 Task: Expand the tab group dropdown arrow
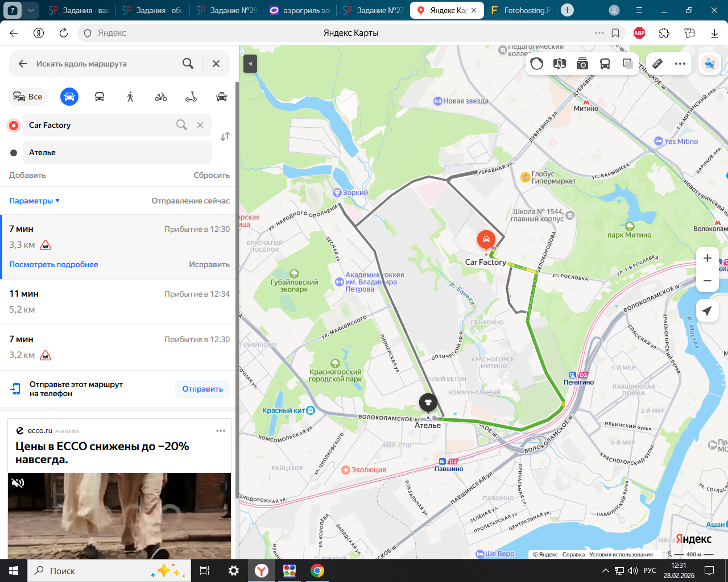click(31, 10)
